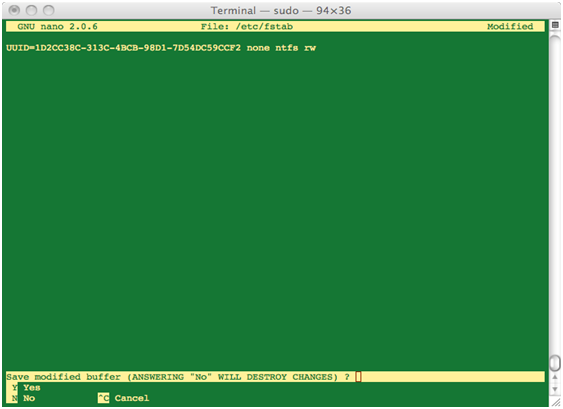Minimize the Terminal window
Image resolution: width=563 pixels, height=409 pixels.
coord(31,10)
